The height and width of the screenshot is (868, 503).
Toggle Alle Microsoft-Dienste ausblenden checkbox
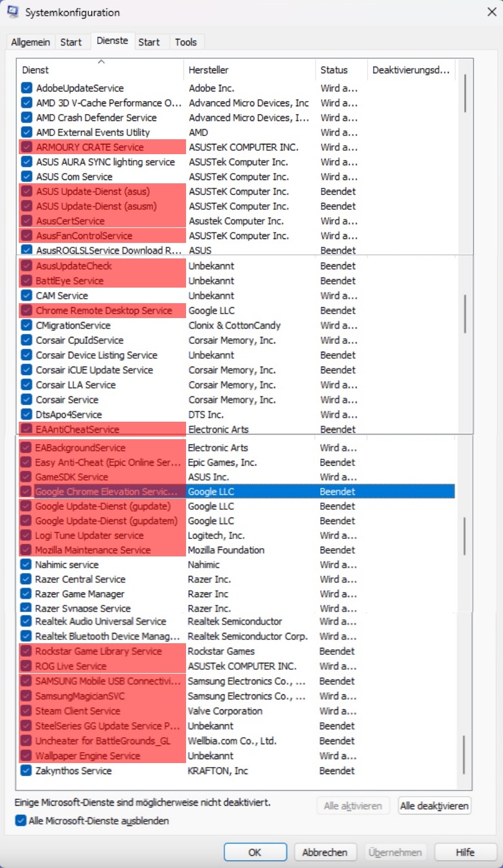tap(20, 821)
